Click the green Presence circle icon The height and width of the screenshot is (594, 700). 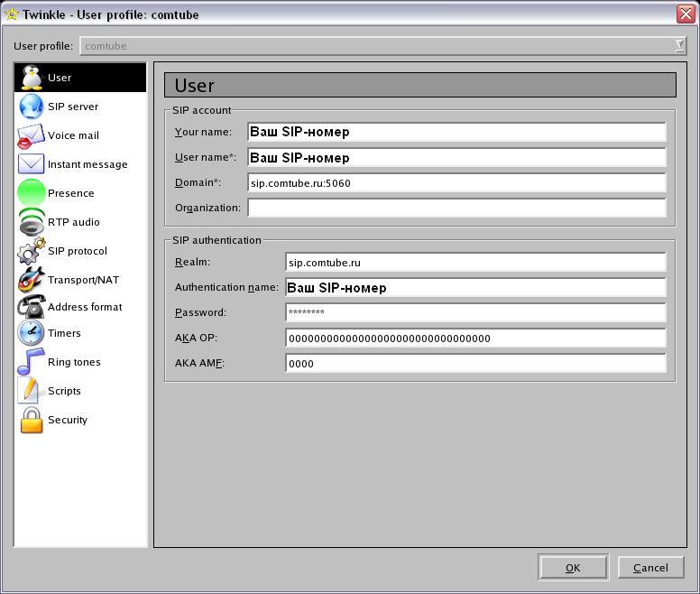click(x=32, y=193)
